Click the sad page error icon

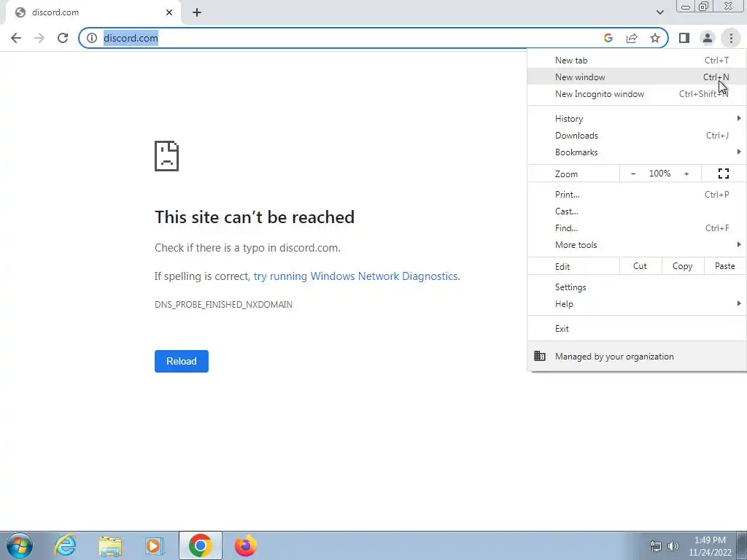167,156
